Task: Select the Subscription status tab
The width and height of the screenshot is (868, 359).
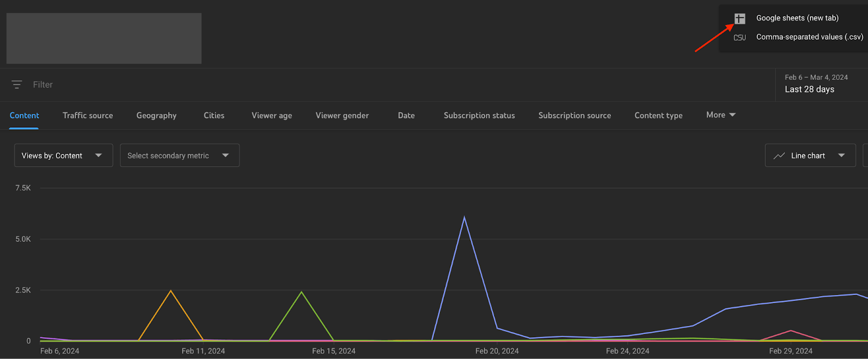Action: coord(479,116)
